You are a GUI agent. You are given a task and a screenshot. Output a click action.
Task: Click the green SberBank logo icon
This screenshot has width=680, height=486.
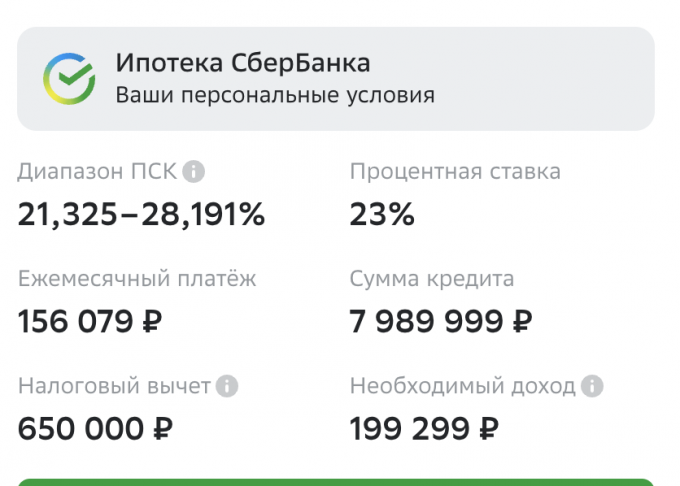(68, 79)
